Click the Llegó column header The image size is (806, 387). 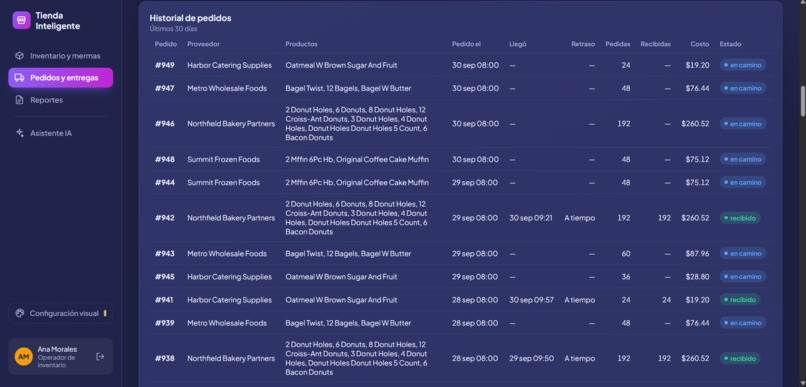tap(518, 44)
